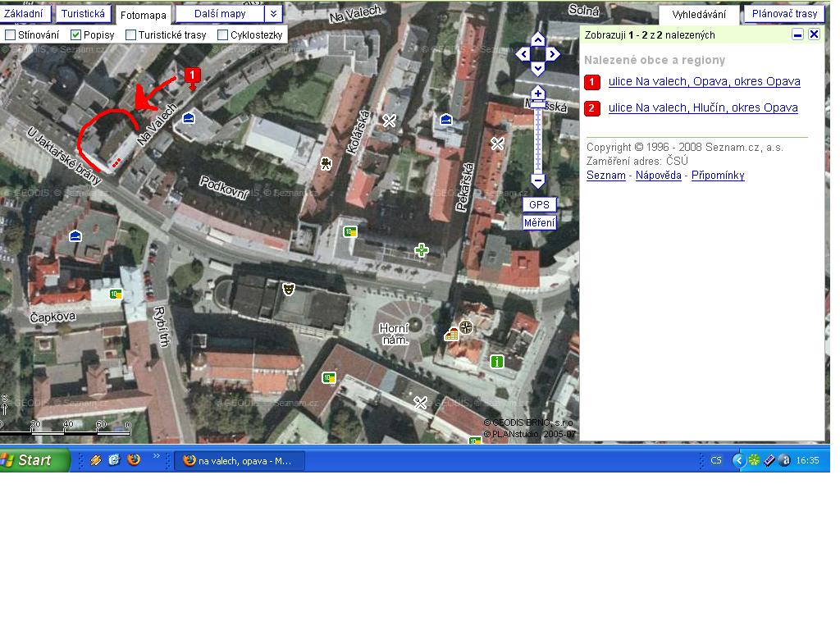Click the restaurant icon right of Pekařská label
The width and height of the screenshot is (840, 630).
[x=497, y=144]
